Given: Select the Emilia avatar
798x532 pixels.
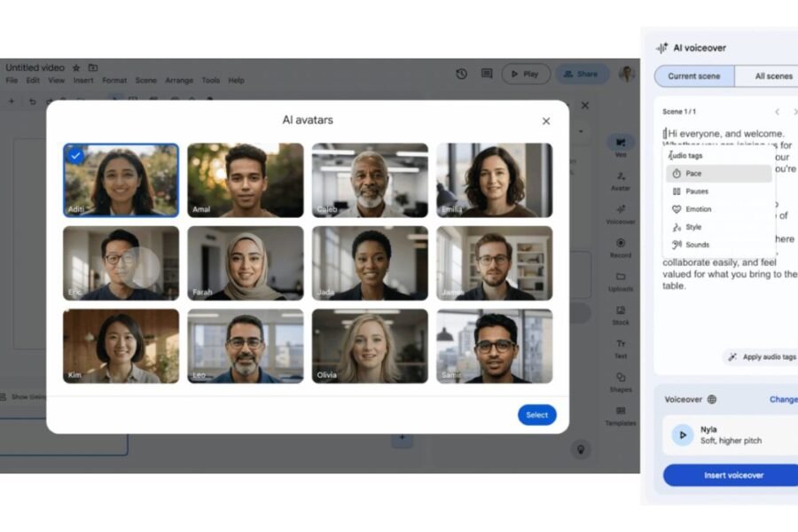Looking at the screenshot, I should tap(494, 180).
